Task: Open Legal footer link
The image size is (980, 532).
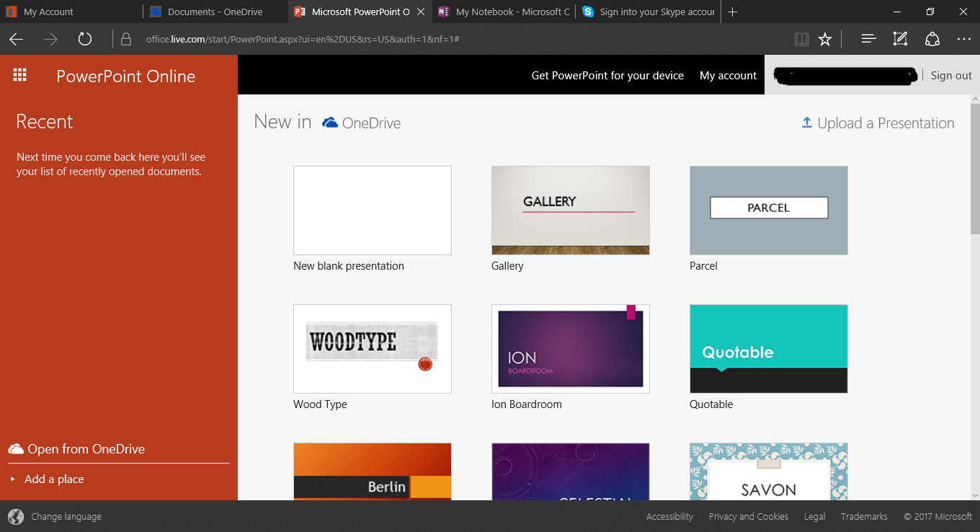Action: click(x=815, y=516)
